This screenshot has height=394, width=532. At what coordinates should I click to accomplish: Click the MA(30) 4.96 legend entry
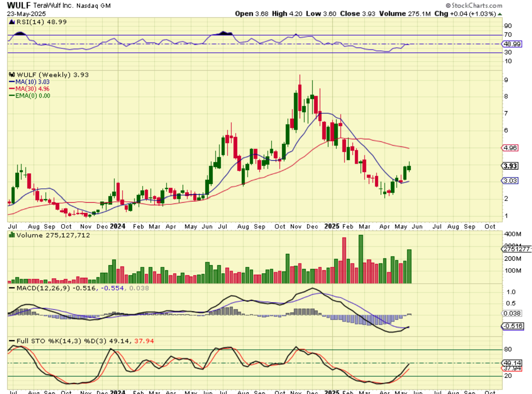click(31, 89)
